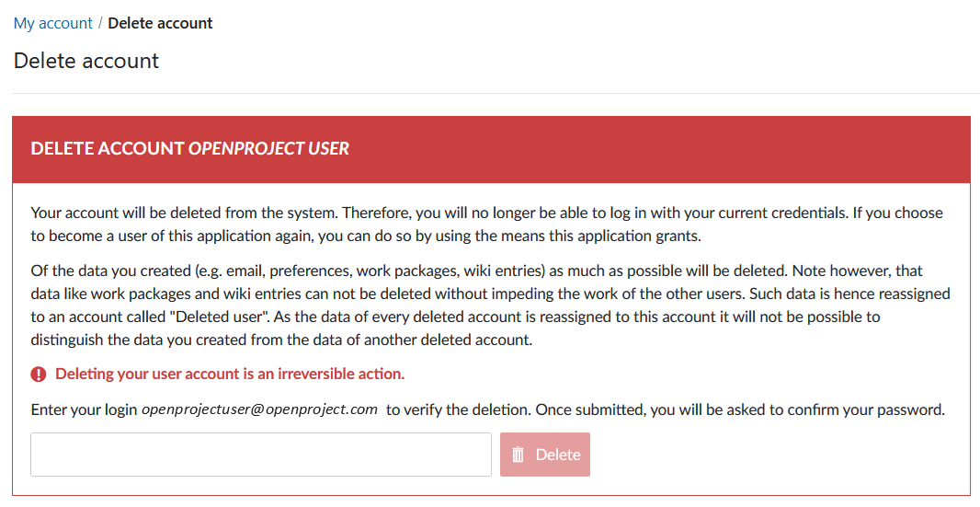Click the Delete account page heading

(x=86, y=61)
